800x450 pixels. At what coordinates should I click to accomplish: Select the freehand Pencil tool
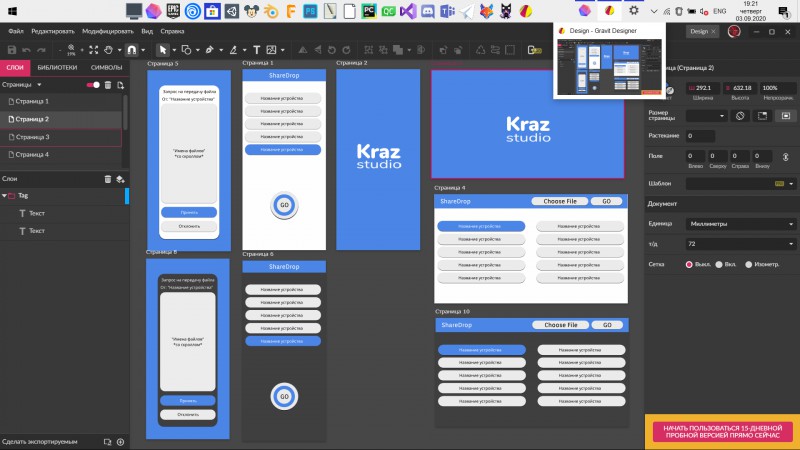[x=233, y=50]
